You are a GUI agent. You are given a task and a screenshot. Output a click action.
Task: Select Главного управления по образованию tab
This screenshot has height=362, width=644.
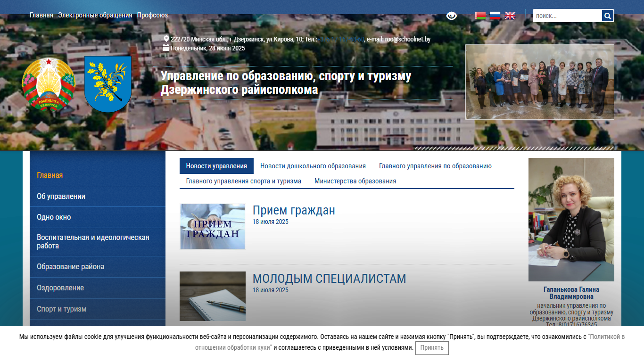435,166
